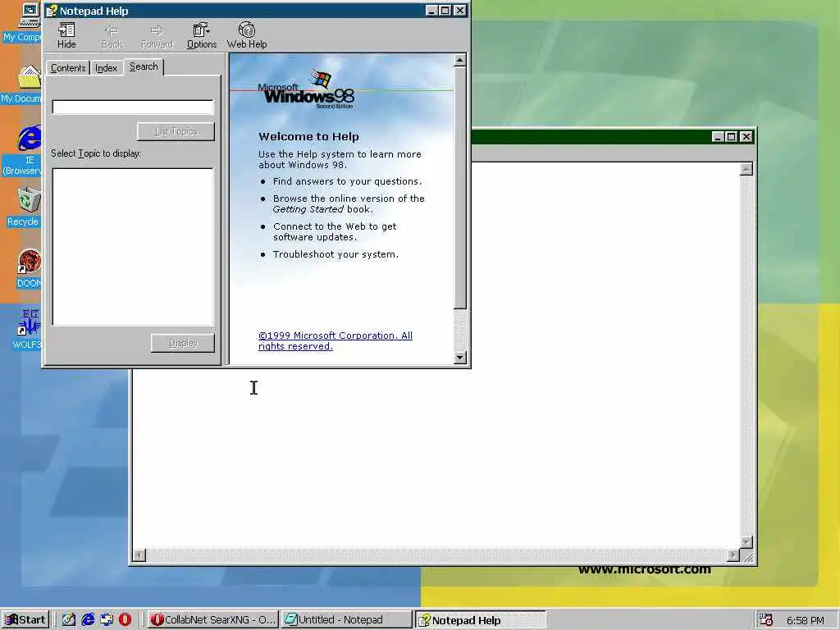The image size is (840, 630).
Task: Select the DOOM shortcut icon
Action: tap(29, 269)
